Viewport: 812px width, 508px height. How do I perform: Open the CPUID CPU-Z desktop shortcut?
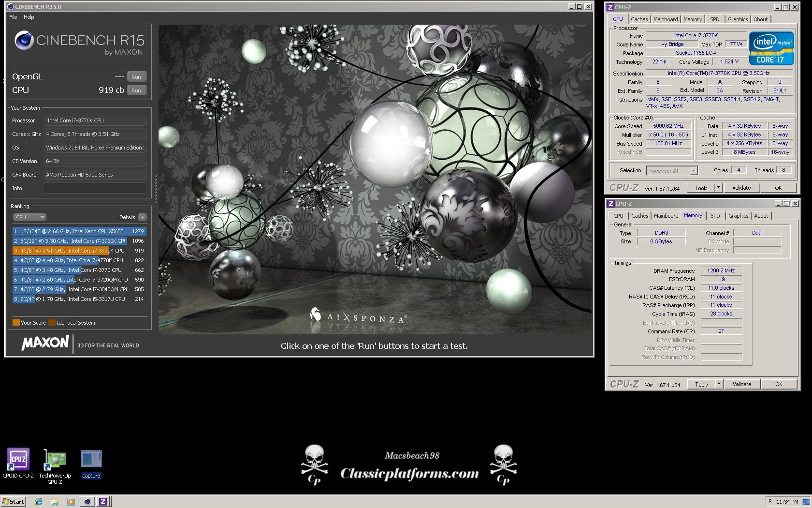18,463
